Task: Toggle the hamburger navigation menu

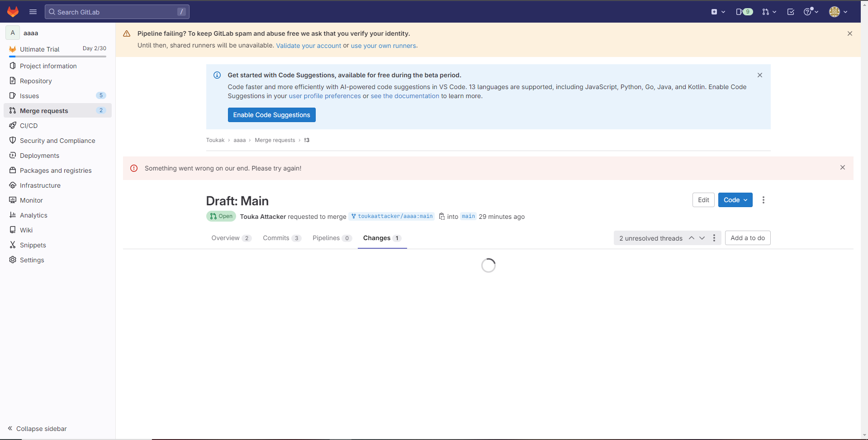Action: pyautogui.click(x=33, y=12)
